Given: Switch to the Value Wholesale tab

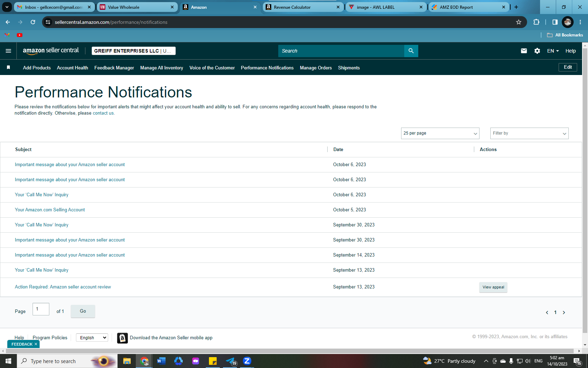Looking at the screenshot, I should click(x=137, y=7).
